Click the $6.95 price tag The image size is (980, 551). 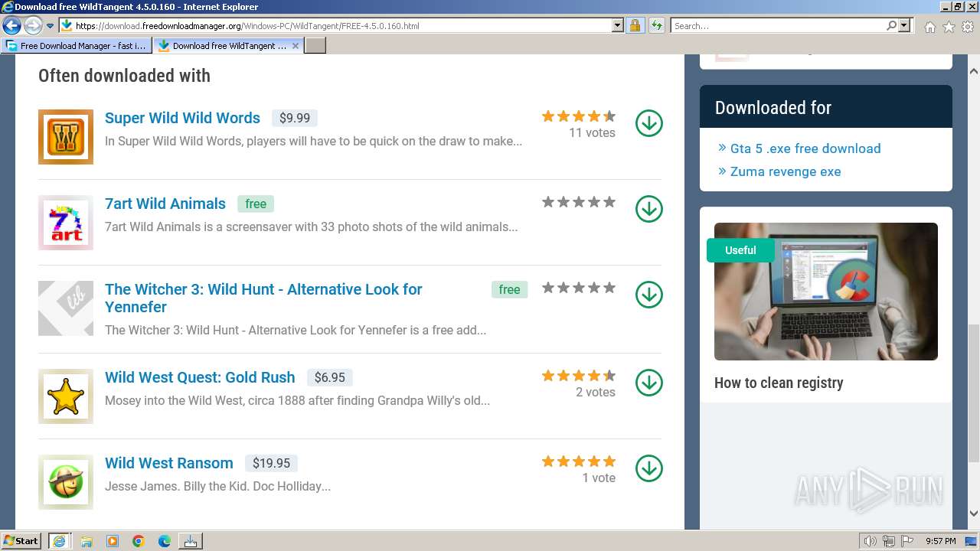[x=330, y=377]
